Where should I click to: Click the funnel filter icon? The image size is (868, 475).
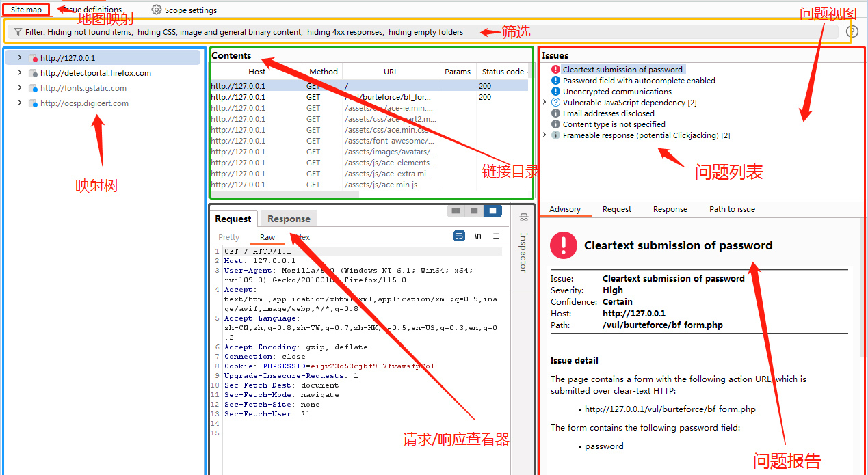pyautogui.click(x=18, y=32)
